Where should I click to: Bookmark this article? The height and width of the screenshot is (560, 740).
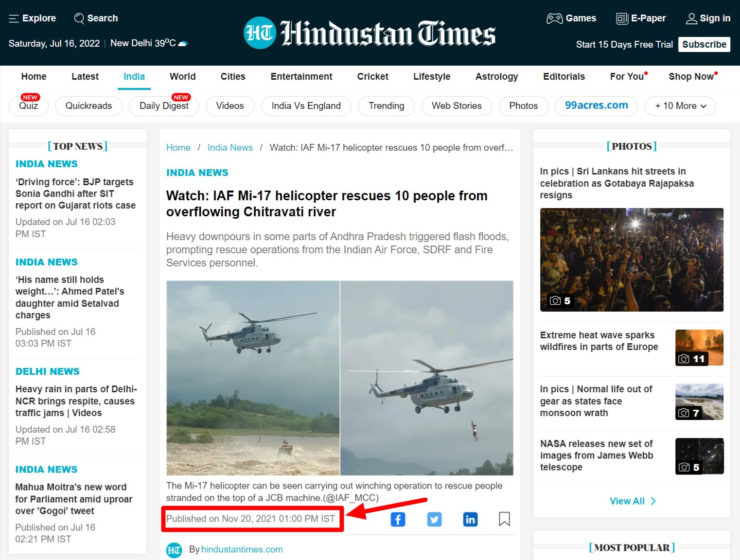505,519
